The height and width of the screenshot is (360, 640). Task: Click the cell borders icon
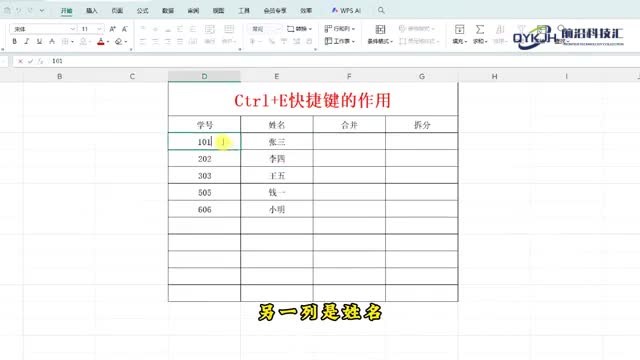pyautogui.click(x=65, y=41)
